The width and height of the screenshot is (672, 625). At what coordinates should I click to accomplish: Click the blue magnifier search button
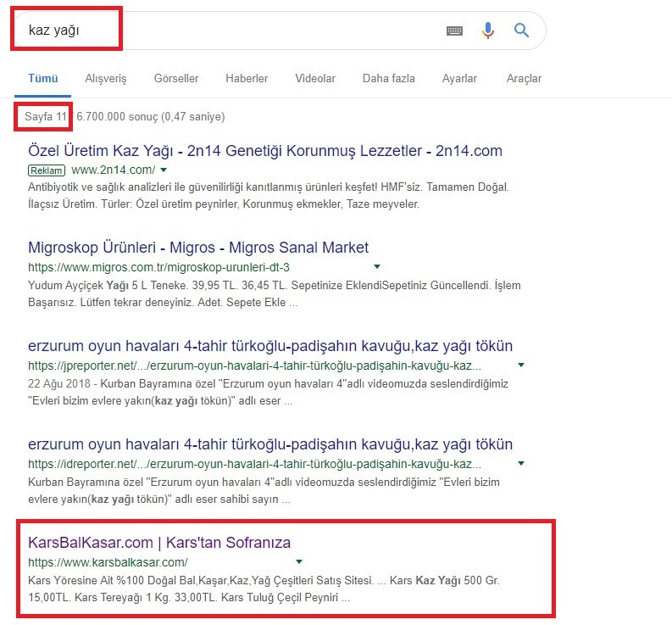pos(521,30)
